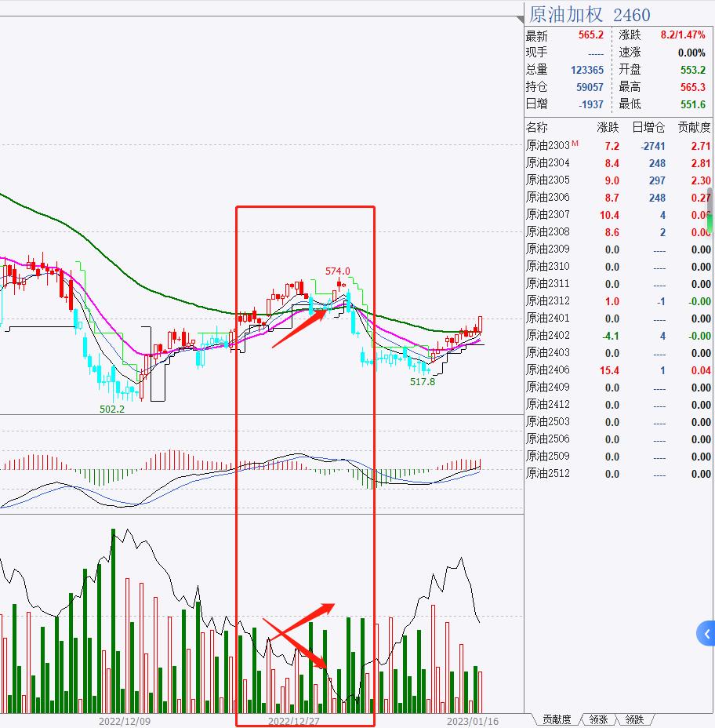This screenshot has width=715, height=728.
Task: Switch to the 领涨 tab
Action: coord(598,719)
